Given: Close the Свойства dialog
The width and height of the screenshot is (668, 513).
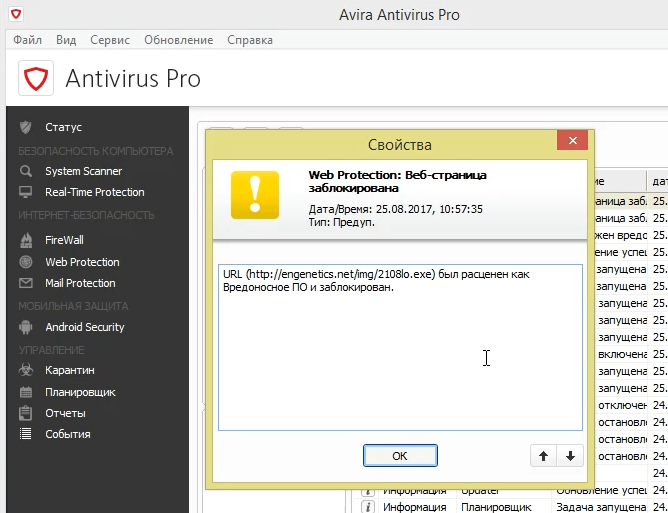Looking at the screenshot, I should 573,140.
